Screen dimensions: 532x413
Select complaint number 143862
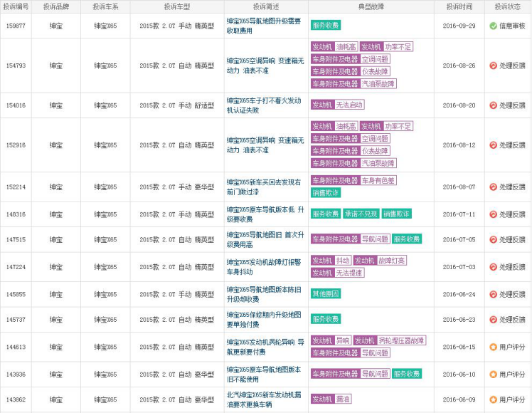tap(16, 399)
